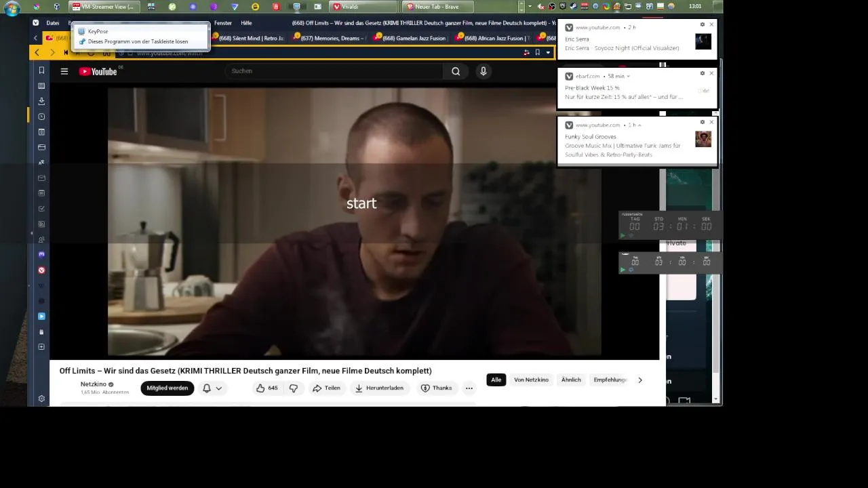Screen dimensions: 868x488
Task: Dismiss the ebarf.com Pre-Black Week notification
Action: 711,73
